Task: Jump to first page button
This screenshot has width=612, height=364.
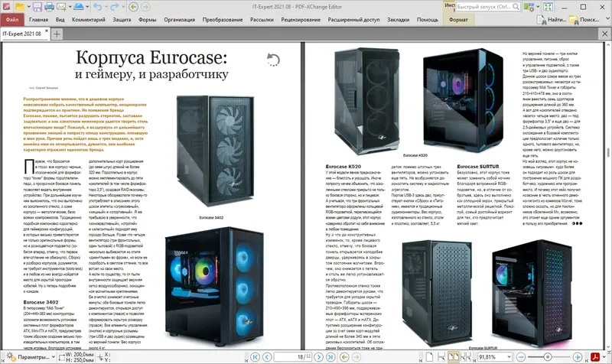Action: (255, 357)
